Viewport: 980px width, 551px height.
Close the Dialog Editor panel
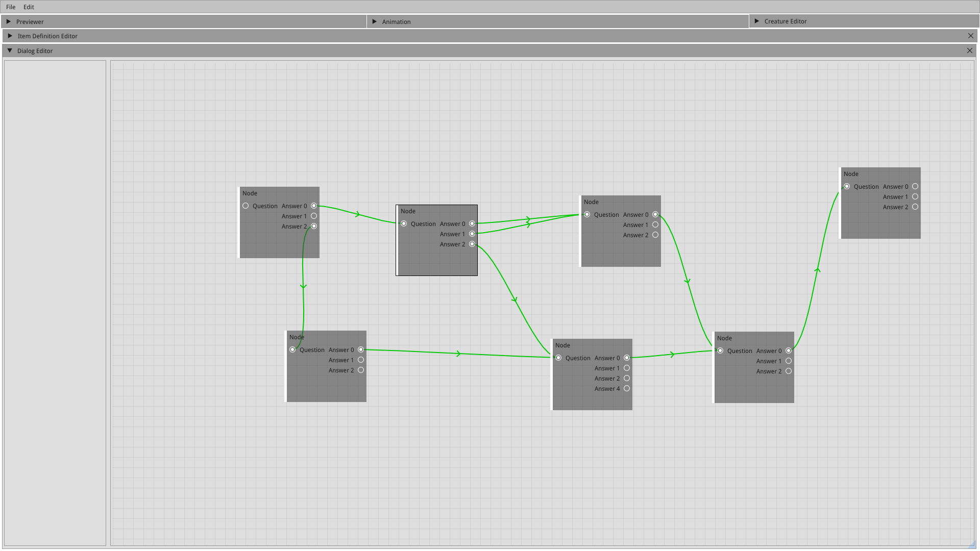969,51
